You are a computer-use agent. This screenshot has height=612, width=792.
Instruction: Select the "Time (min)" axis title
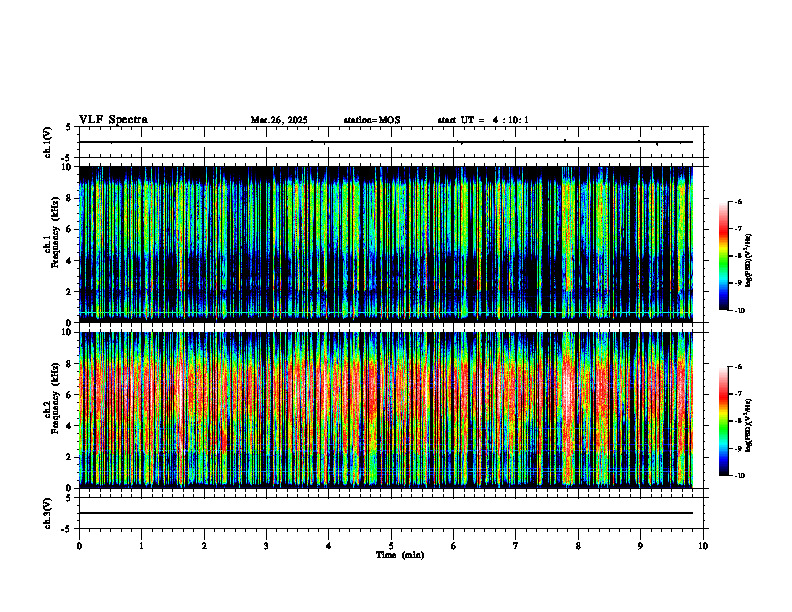point(400,555)
